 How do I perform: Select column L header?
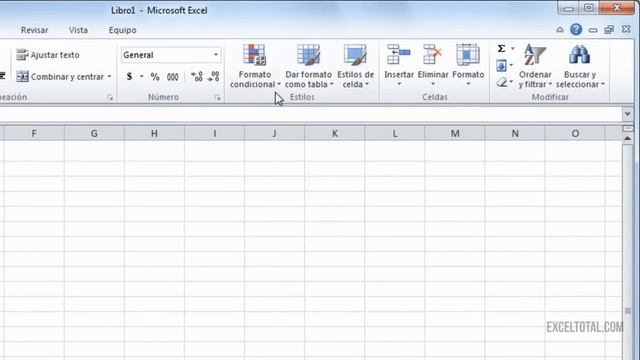coord(395,133)
